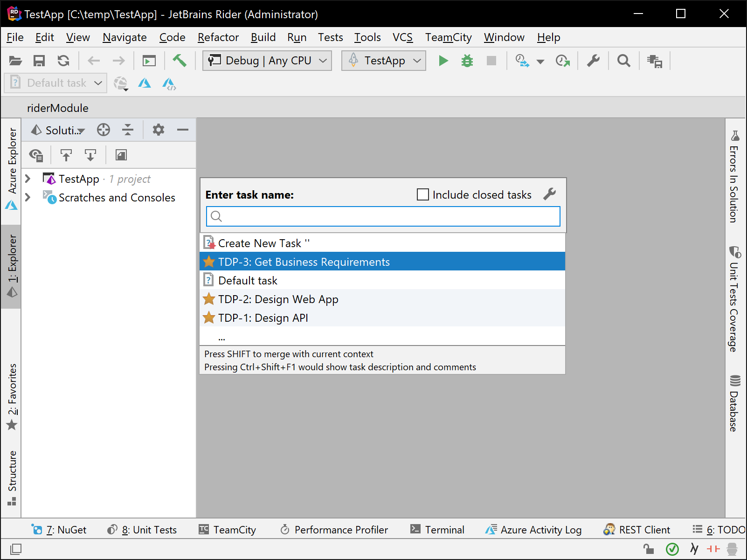The width and height of the screenshot is (747, 560).
Task: Toggle show all files eye icon
Action: [x=36, y=155]
